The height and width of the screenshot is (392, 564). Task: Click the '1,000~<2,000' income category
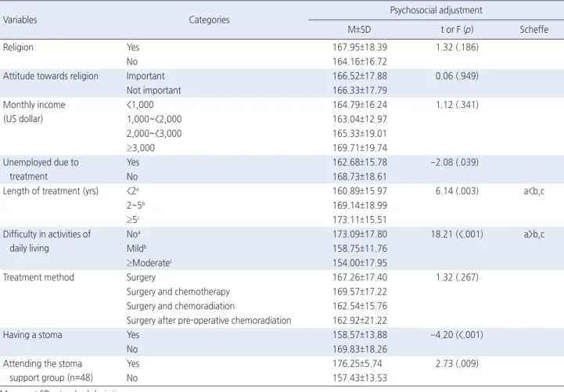pyautogui.click(x=154, y=119)
